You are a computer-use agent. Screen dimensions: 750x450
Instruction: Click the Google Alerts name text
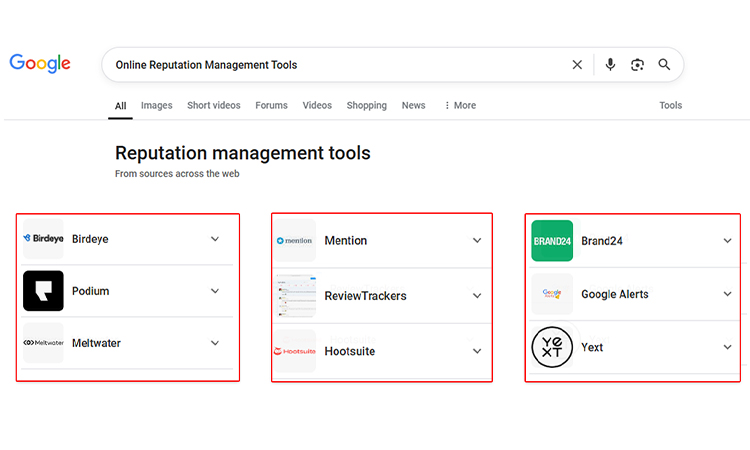(615, 294)
